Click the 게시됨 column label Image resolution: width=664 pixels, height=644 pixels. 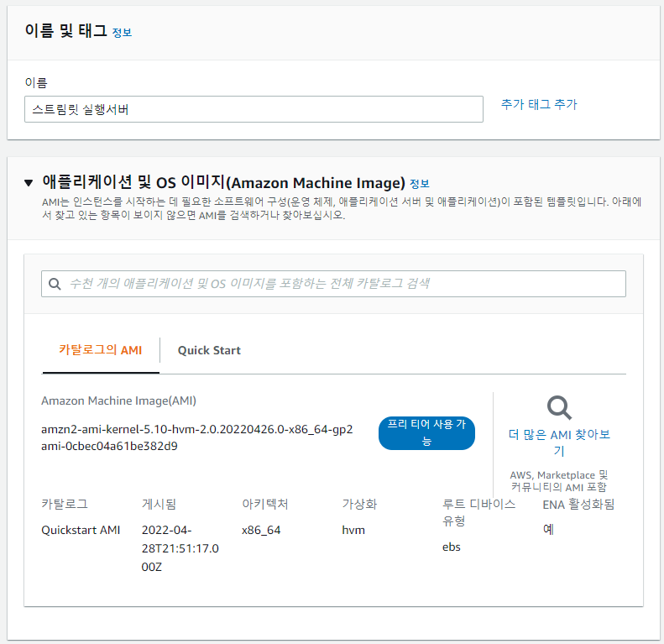159,504
